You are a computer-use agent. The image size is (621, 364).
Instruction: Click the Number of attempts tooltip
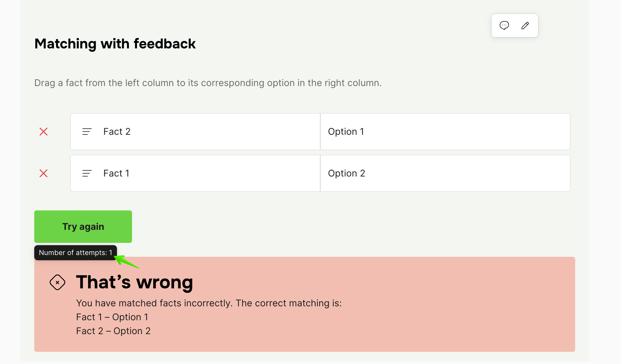75,253
